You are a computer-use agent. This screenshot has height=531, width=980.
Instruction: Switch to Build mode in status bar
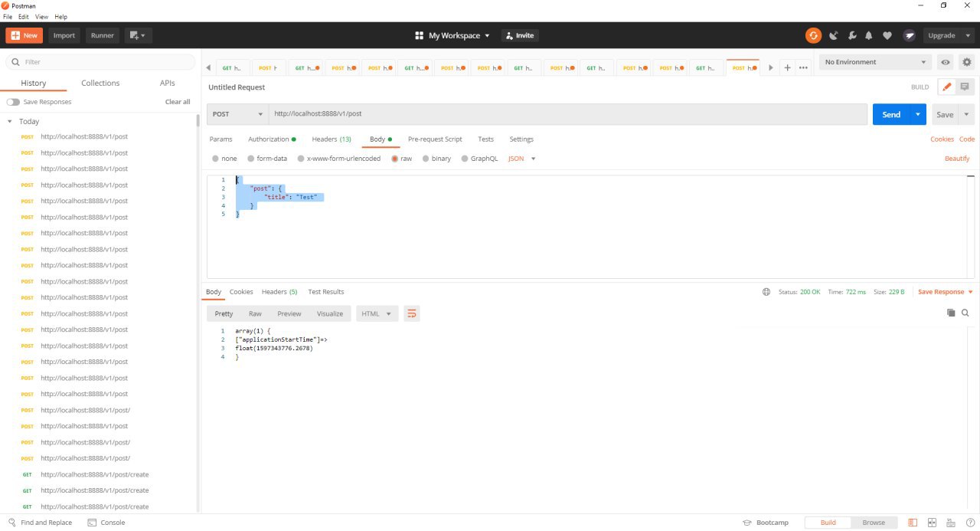pyautogui.click(x=828, y=523)
